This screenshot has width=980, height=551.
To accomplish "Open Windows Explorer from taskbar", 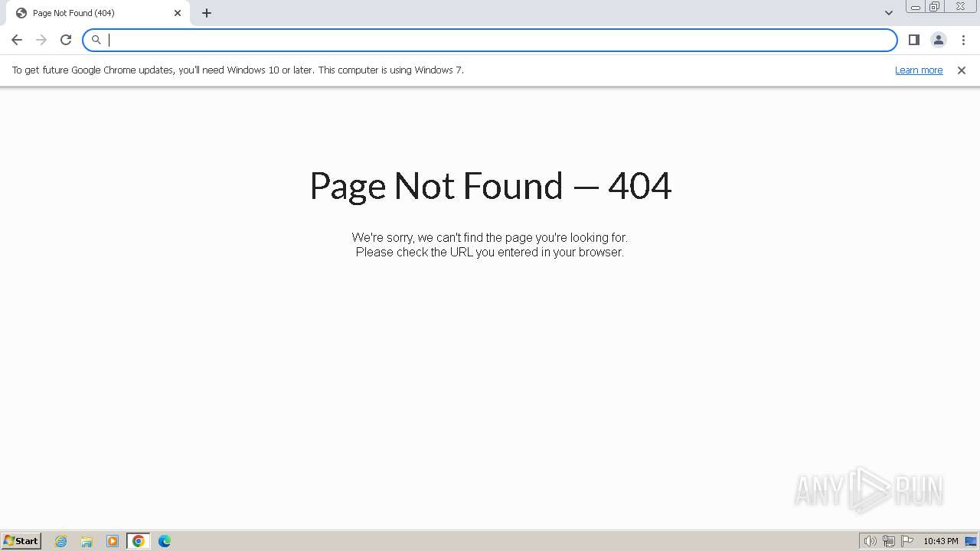I will tap(87, 541).
